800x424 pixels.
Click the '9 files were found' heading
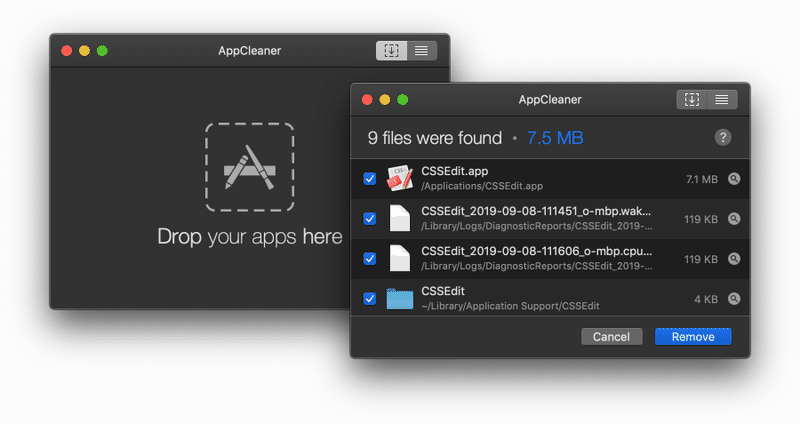(435, 138)
